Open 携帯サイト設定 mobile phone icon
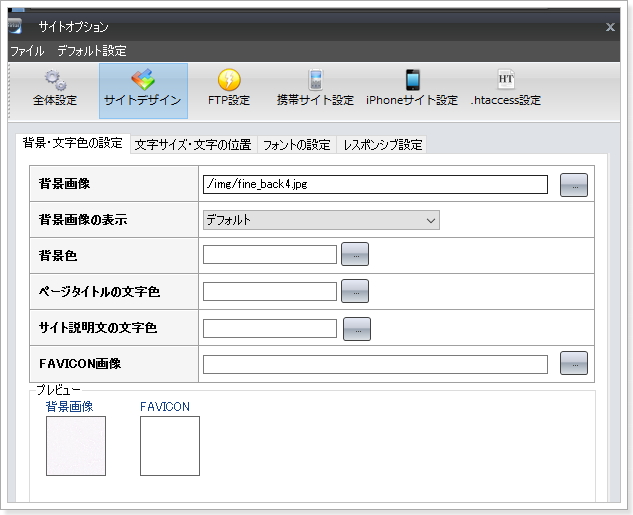This screenshot has height=515, width=633. pos(315,89)
